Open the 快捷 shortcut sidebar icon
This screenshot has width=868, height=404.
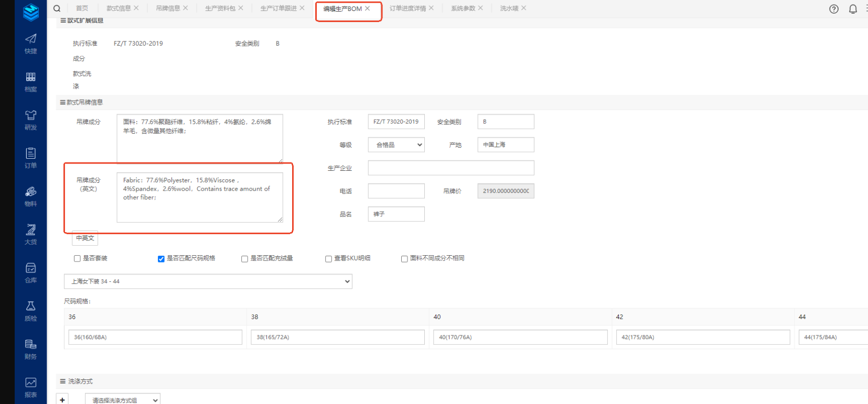pos(30,43)
